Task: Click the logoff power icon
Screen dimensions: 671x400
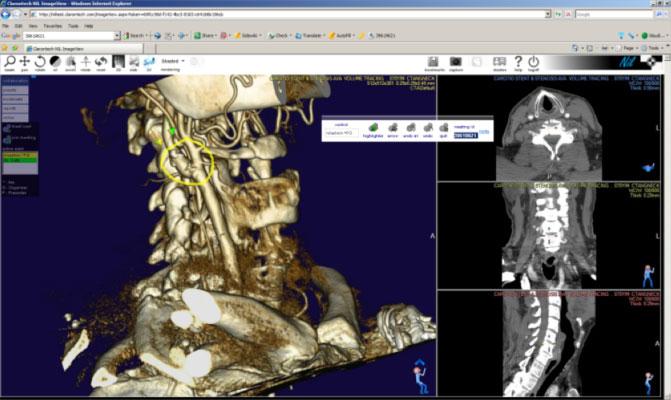Action: coord(533,63)
